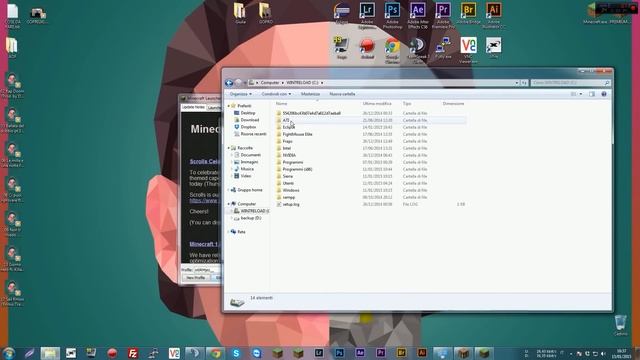Open Dropbox in the navigation pane
Screen dimensions: 640x360
248,127
